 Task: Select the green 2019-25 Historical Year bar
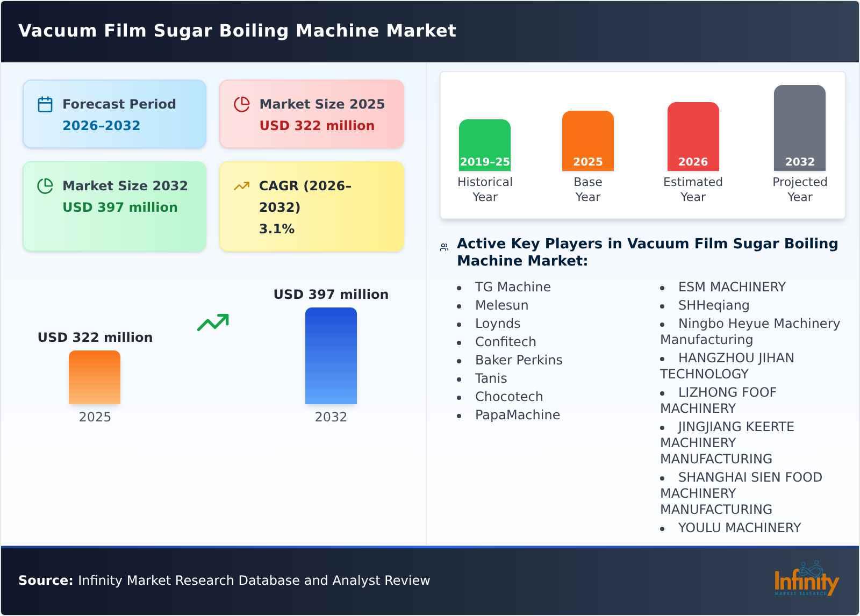pyautogui.click(x=485, y=145)
